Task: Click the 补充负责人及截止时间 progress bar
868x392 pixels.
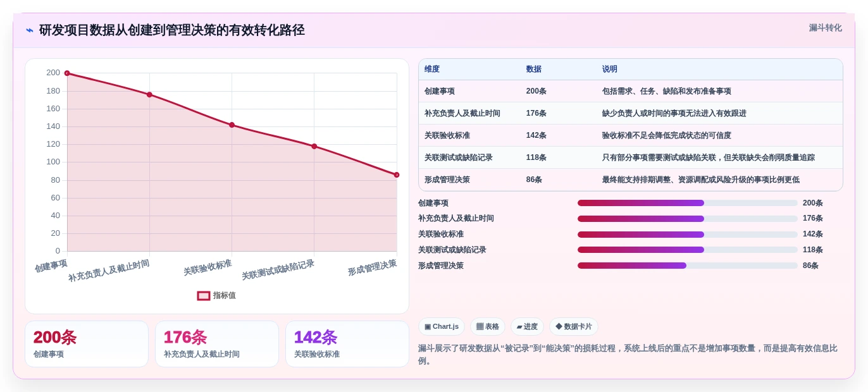Action: 688,219
